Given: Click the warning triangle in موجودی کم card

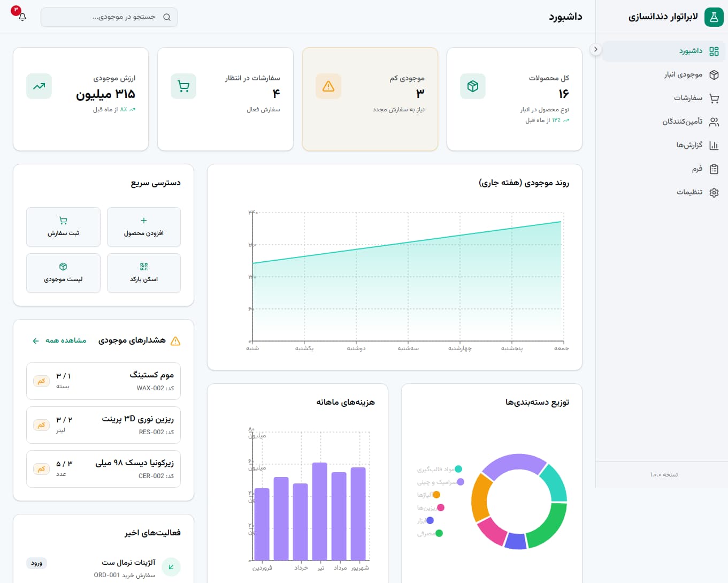Looking at the screenshot, I should (x=328, y=86).
